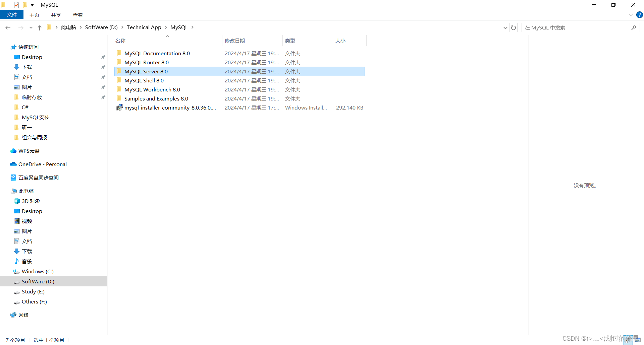The image size is (644, 345).
Task: Click MySQL in the address breadcrumb
Action: tap(179, 27)
